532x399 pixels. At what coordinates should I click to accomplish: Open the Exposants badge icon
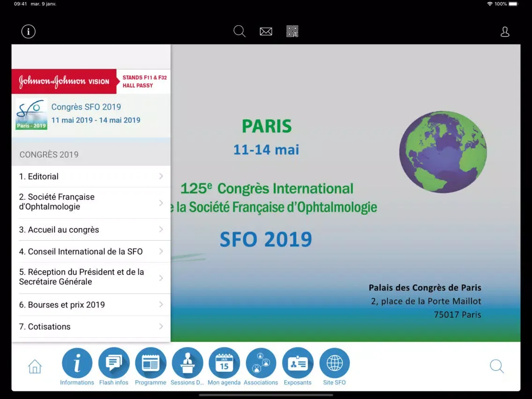(x=297, y=363)
